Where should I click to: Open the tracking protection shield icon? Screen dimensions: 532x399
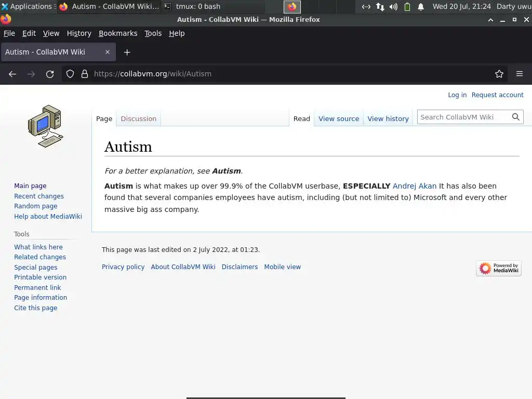click(70, 74)
